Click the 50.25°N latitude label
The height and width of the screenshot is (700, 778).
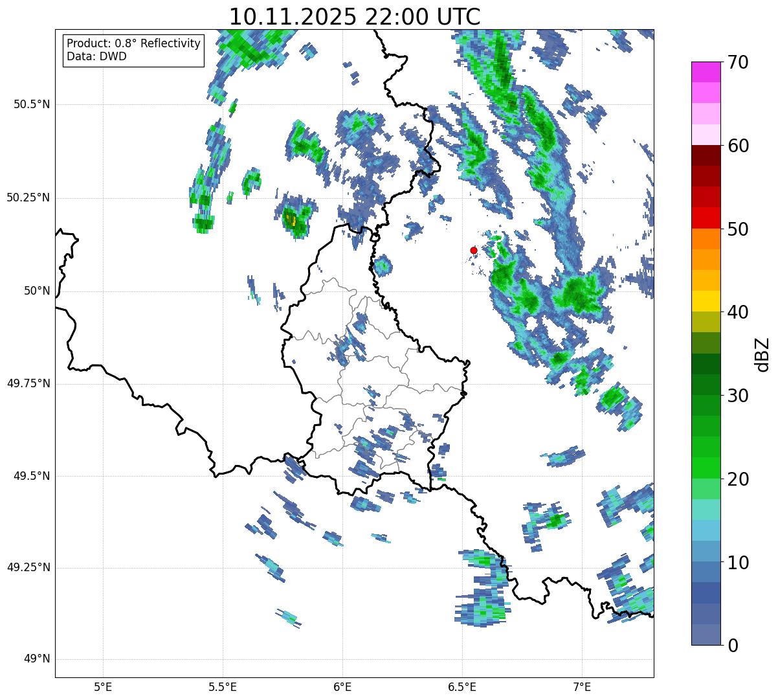pyautogui.click(x=28, y=198)
